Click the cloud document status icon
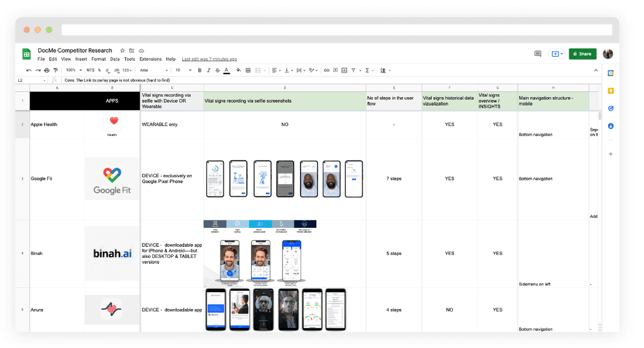The width and height of the screenshot is (644, 348). pyautogui.click(x=142, y=50)
